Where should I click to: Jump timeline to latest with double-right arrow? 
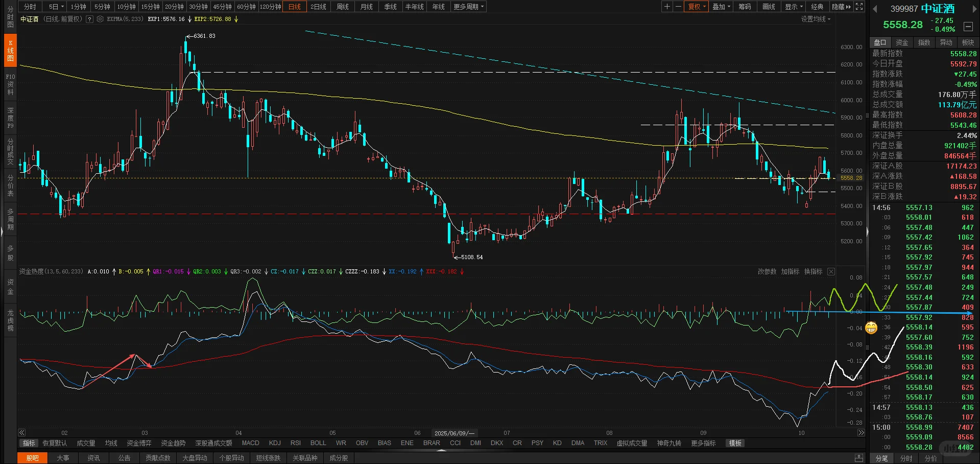(x=861, y=433)
